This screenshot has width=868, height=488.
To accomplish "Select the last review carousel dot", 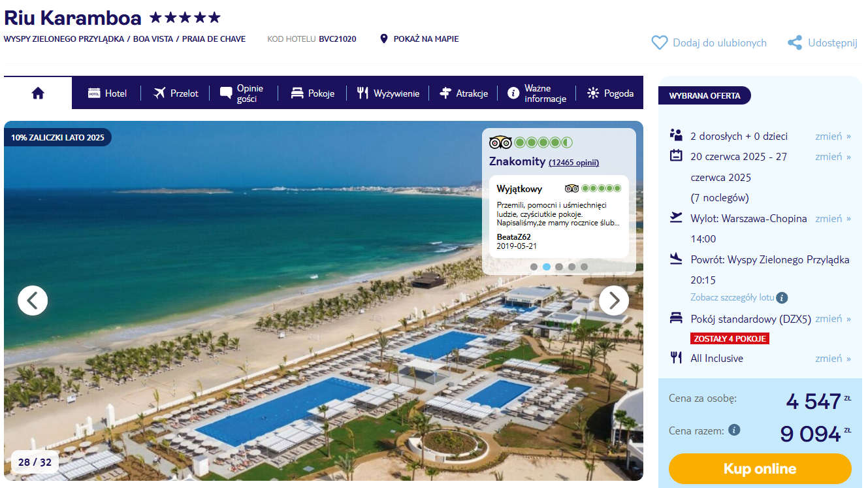I will (x=584, y=267).
